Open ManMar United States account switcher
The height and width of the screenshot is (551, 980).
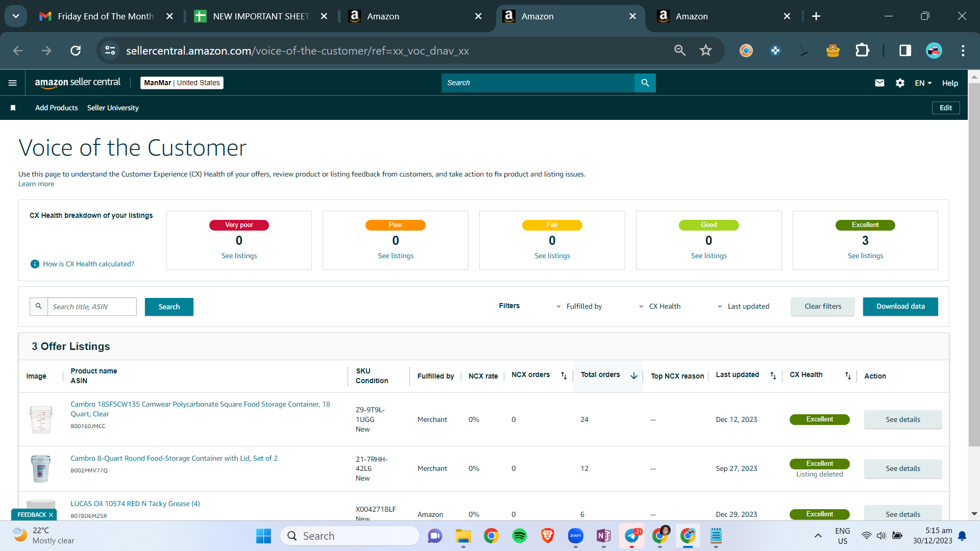click(x=182, y=83)
